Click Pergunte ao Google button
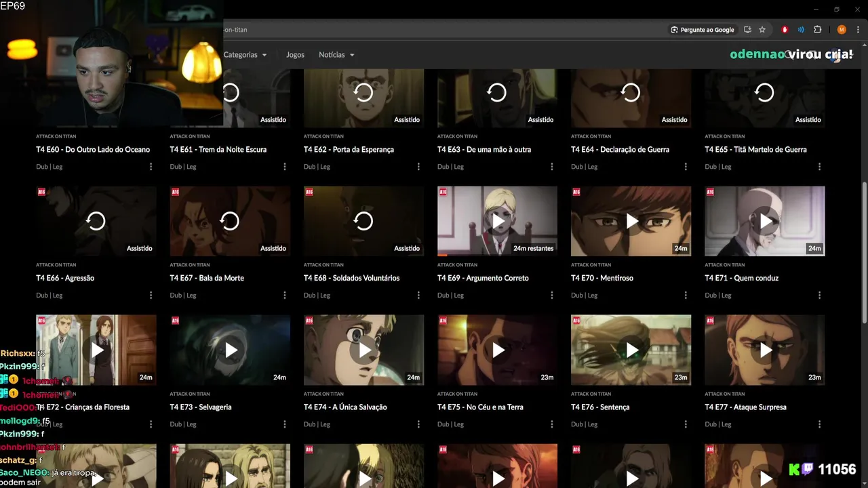The image size is (868, 488). [703, 30]
